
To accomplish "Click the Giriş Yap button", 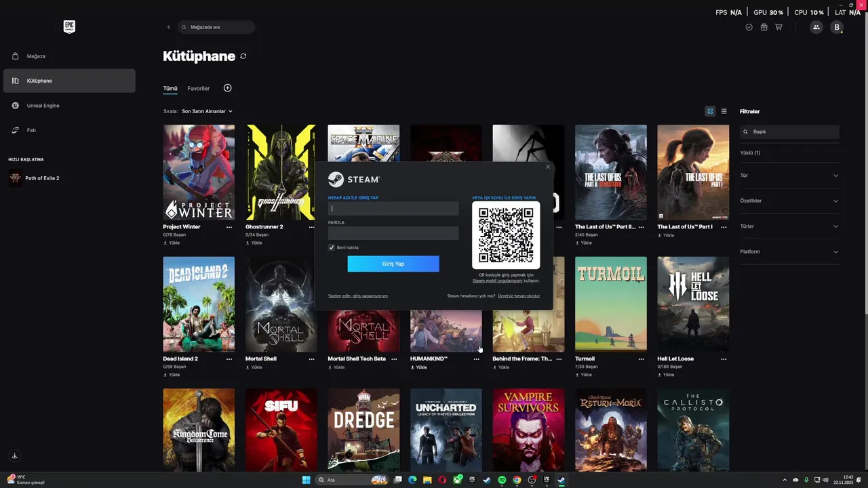I will pyautogui.click(x=393, y=264).
